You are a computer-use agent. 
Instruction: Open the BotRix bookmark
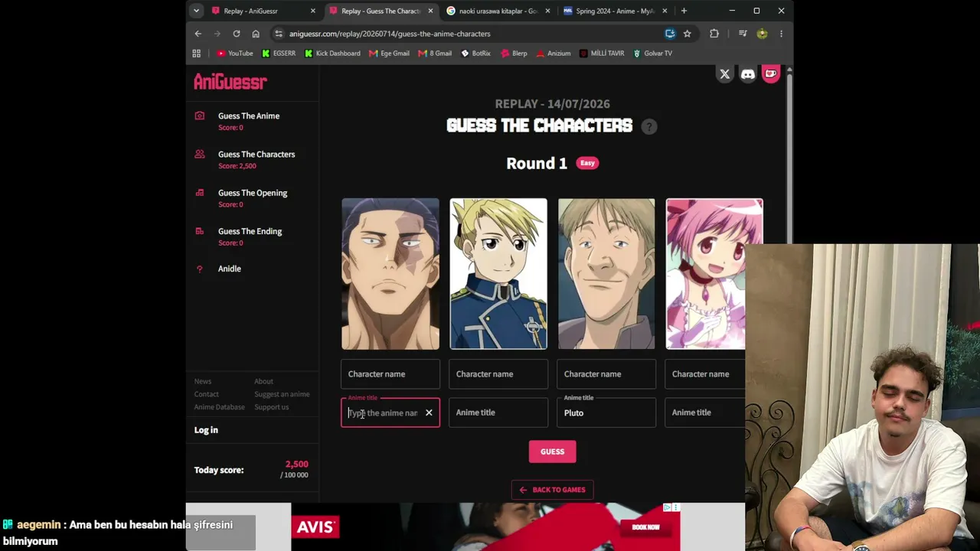coord(475,54)
